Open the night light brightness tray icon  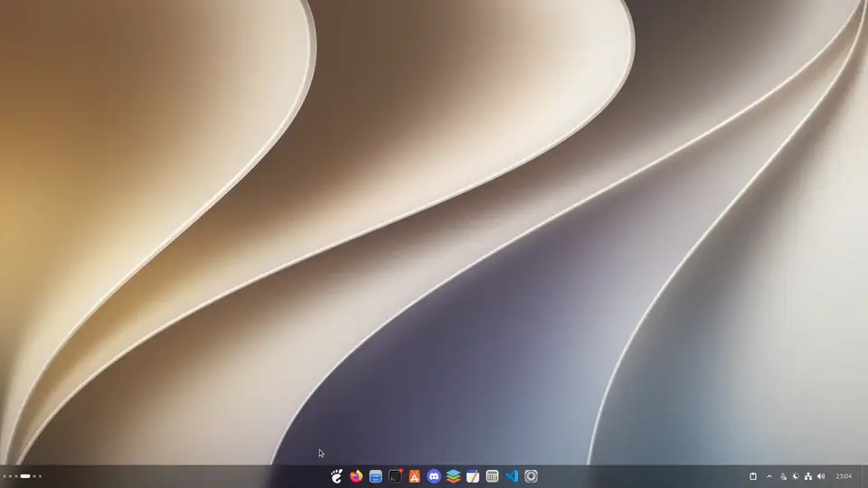click(x=796, y=476)
